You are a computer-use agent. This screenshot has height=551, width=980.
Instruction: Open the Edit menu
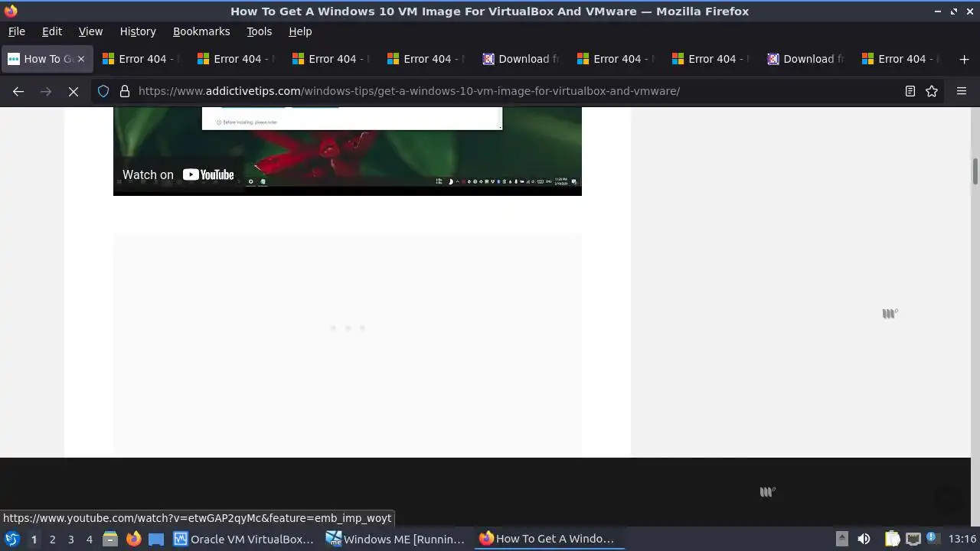[x=52, y=31]
